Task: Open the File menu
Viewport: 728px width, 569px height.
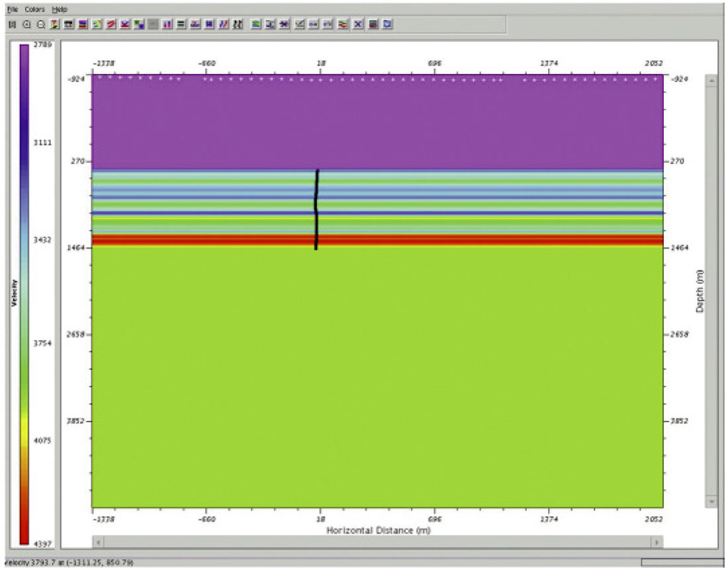Action: coord(13,9)
